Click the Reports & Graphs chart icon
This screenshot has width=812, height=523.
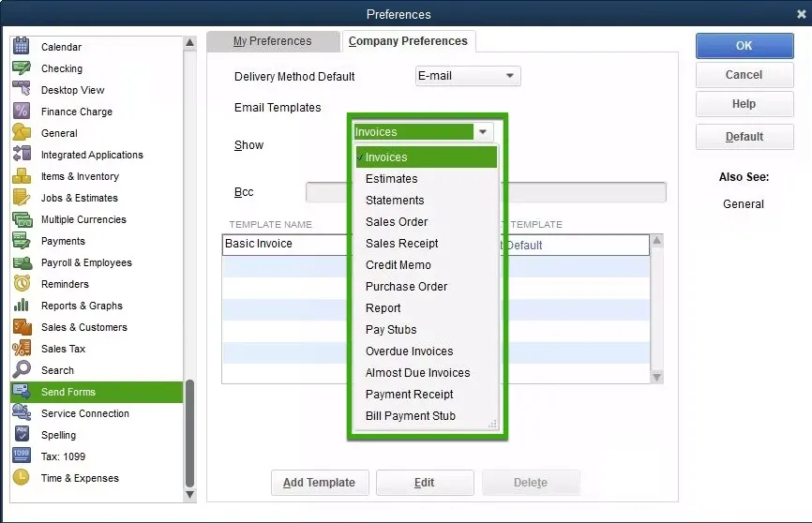[22, 305]
